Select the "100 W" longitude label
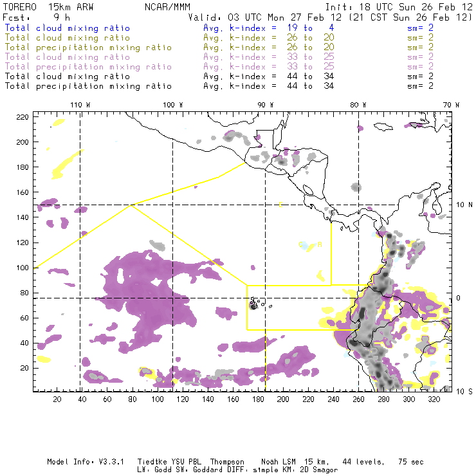 tap(173, 105)
